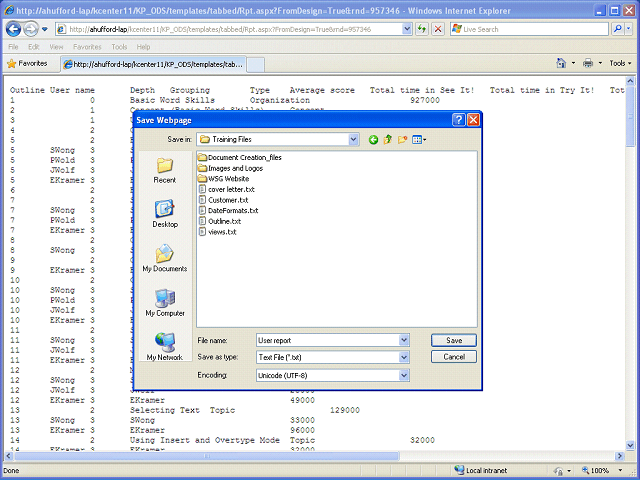
Task: Open the recent pages dropdown beside the Forward button
Action: 44,29
